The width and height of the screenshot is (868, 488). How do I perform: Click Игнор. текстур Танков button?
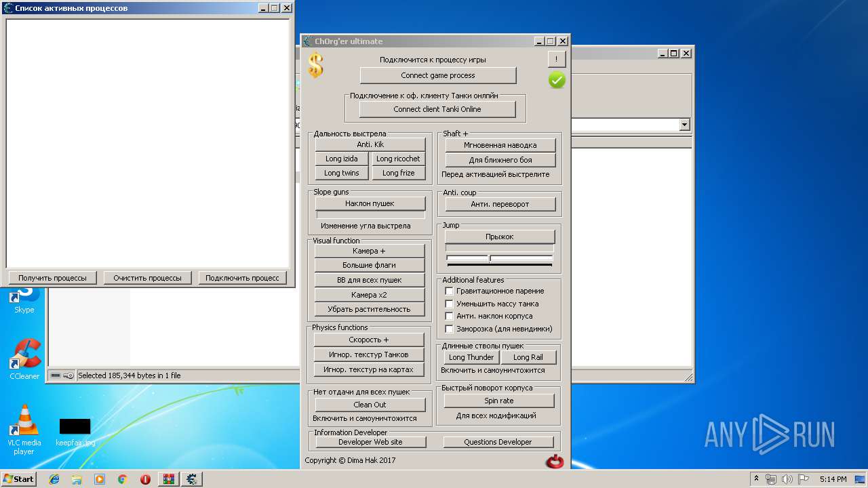369,354
